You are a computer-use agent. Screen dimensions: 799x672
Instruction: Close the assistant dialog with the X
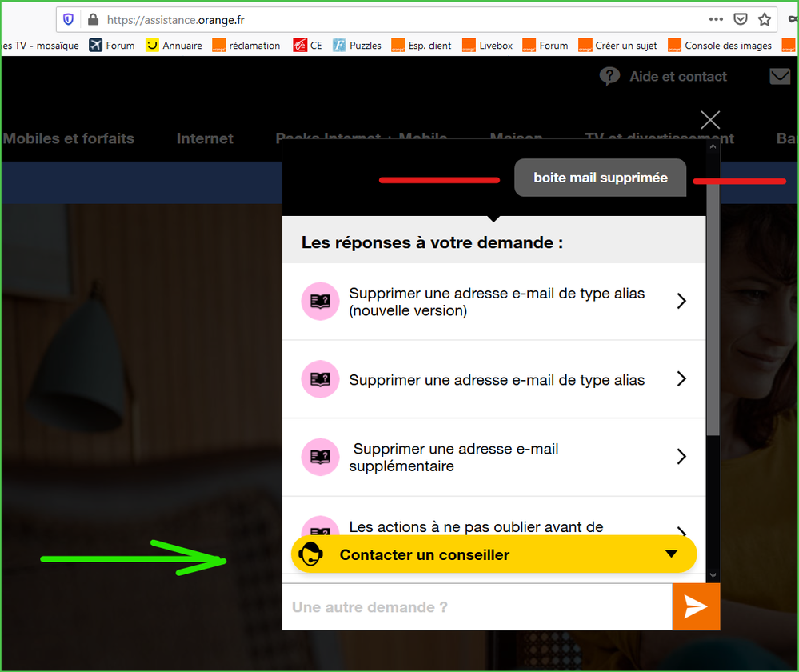[x=710, y=120]
